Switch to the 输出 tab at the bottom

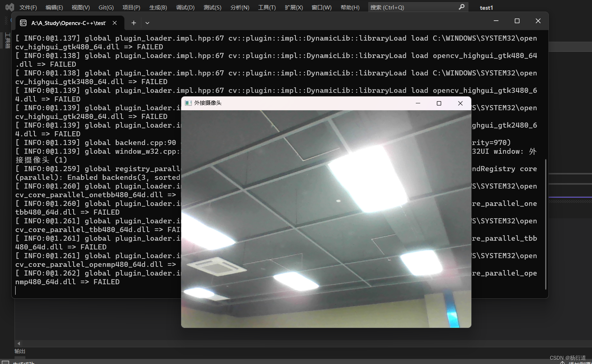pos(20,351)
